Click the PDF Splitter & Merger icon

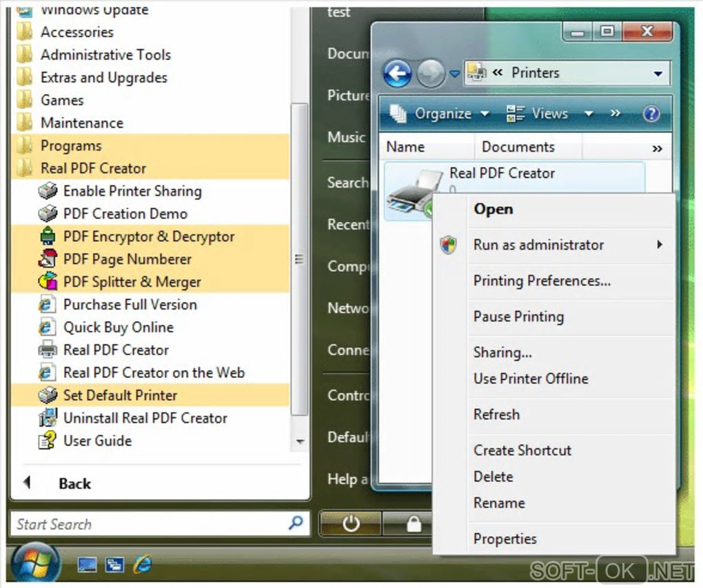(x=48, y=282)
